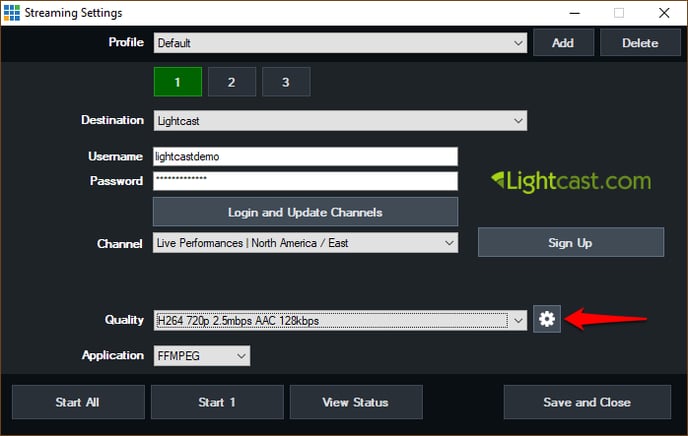The image size is (688, 436).
Task: Click the Add profile button
Action: [563, 43]
